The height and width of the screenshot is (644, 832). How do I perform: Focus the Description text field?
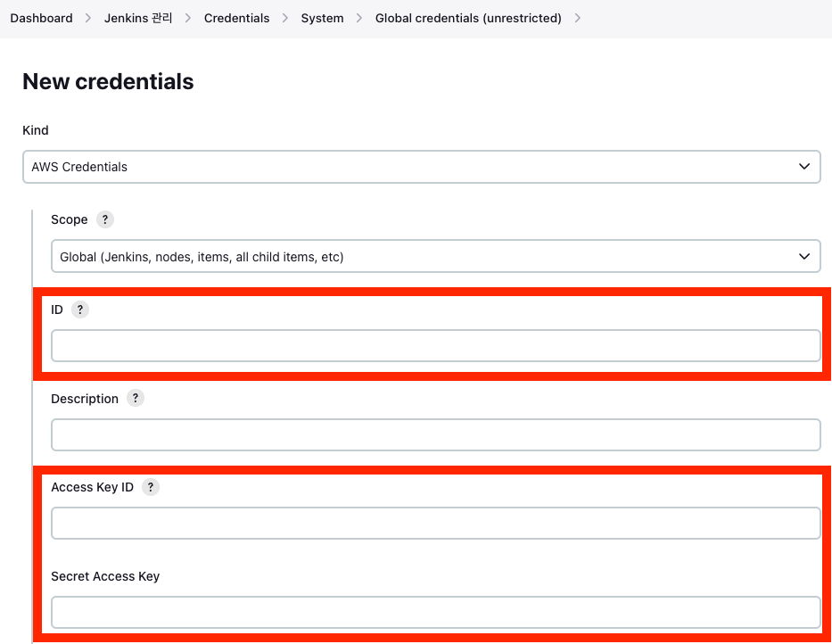(436, 434)
